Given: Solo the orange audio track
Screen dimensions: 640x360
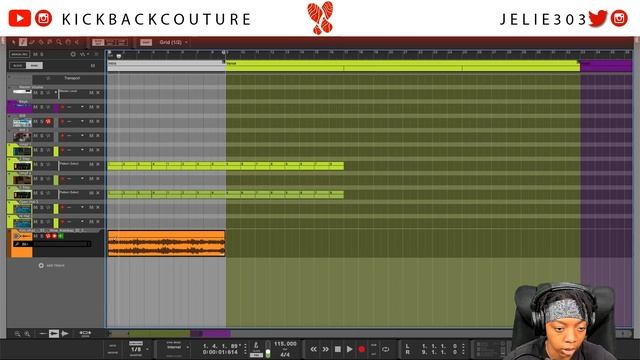Looking at the screenshot, I should (42, 236).
